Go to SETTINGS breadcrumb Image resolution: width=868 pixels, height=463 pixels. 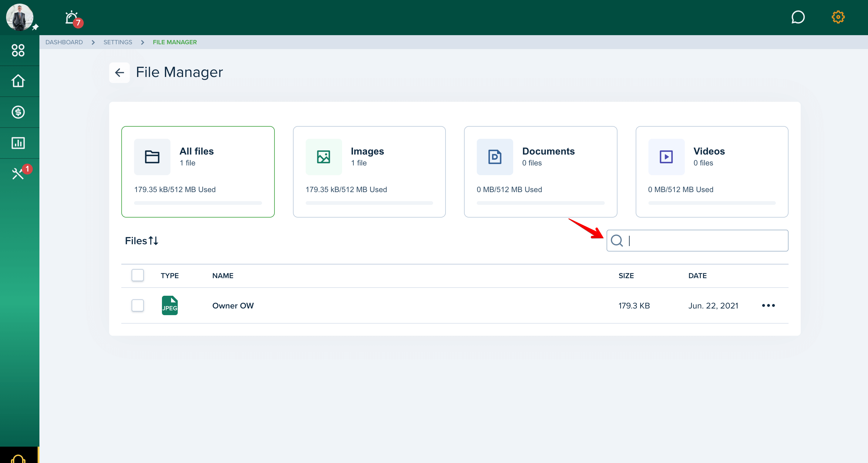[118, 42]
